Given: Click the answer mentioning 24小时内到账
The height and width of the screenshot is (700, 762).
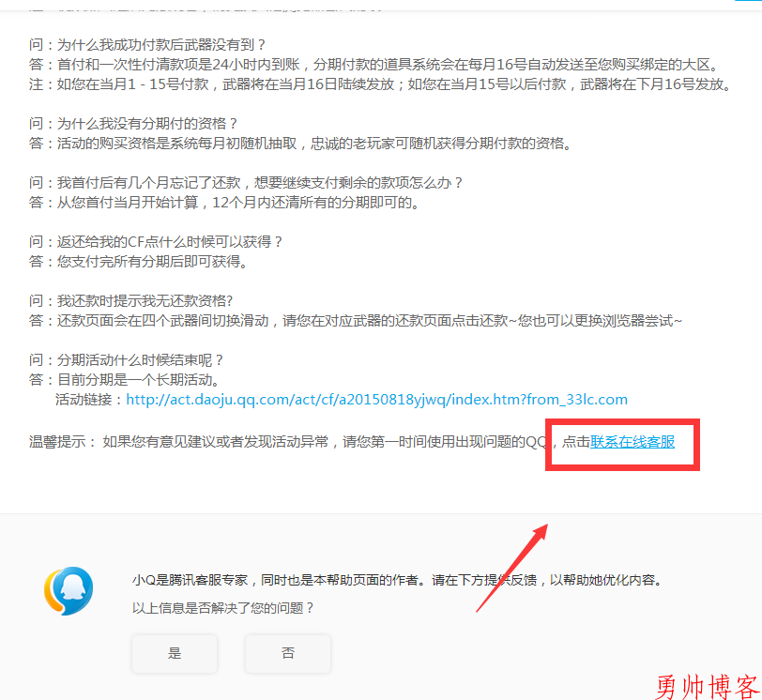Looking at the screenshot, I should click(x=373, y=65).
